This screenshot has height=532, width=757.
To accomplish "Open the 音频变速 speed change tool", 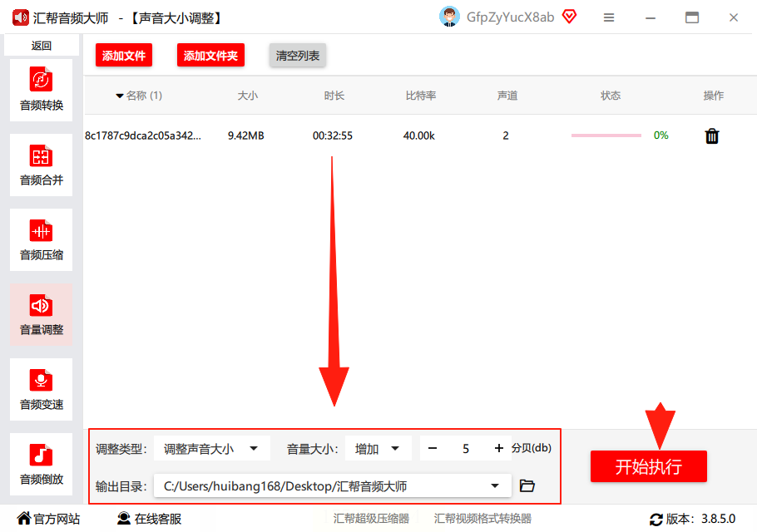I will tap(41, 389).
